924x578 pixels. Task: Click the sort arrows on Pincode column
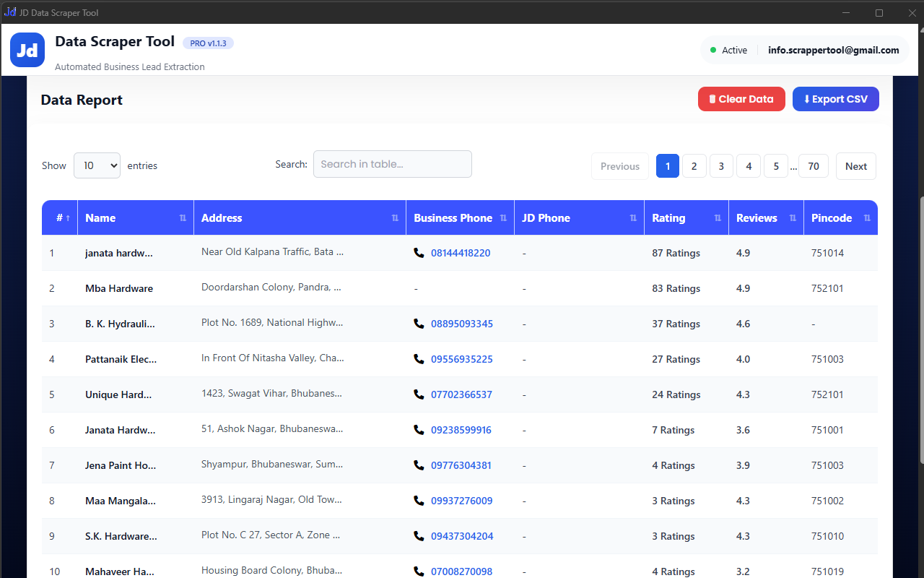click(x=867, y=218)
